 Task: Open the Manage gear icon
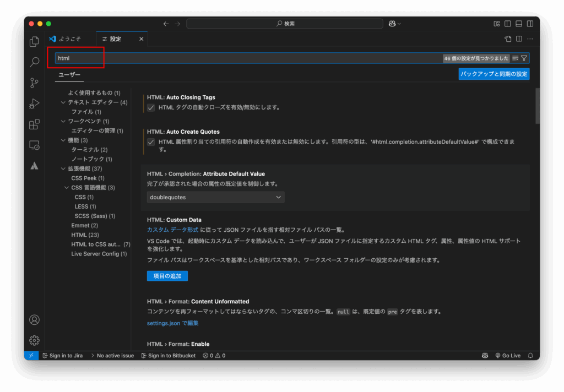click(34, 340)
